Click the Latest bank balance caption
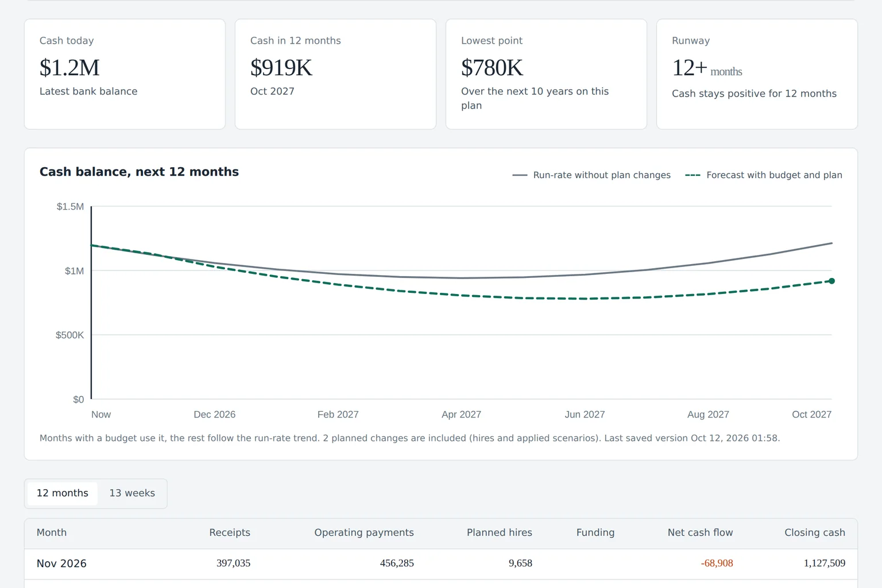882x588 pixels. pyautogui.click(x=88, y=91)
